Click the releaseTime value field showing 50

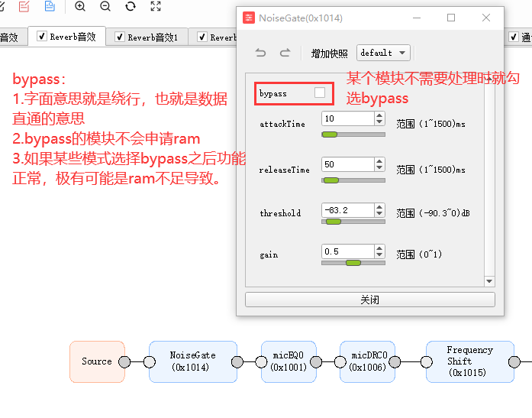(348, 164)
